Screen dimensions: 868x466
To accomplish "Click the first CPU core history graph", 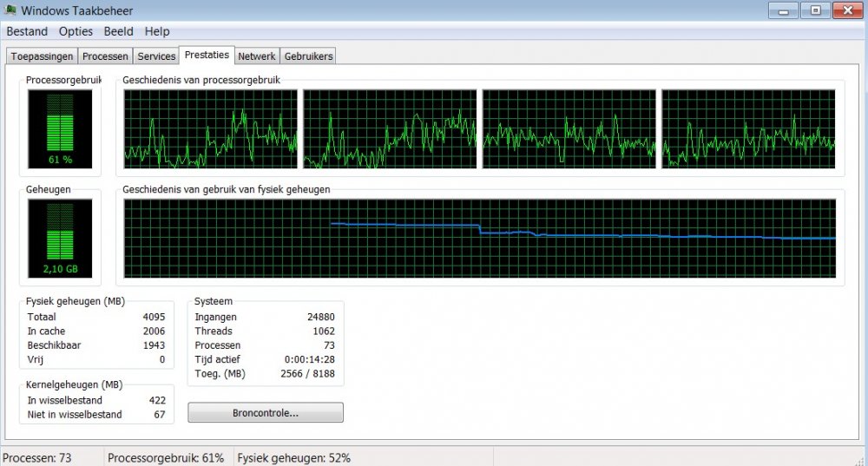I will (x=210, y=129).
